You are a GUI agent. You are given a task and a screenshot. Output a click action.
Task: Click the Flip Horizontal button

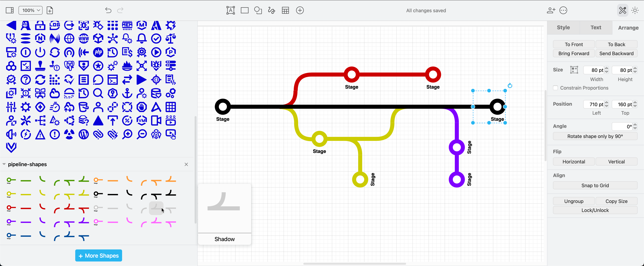point(574,161)
